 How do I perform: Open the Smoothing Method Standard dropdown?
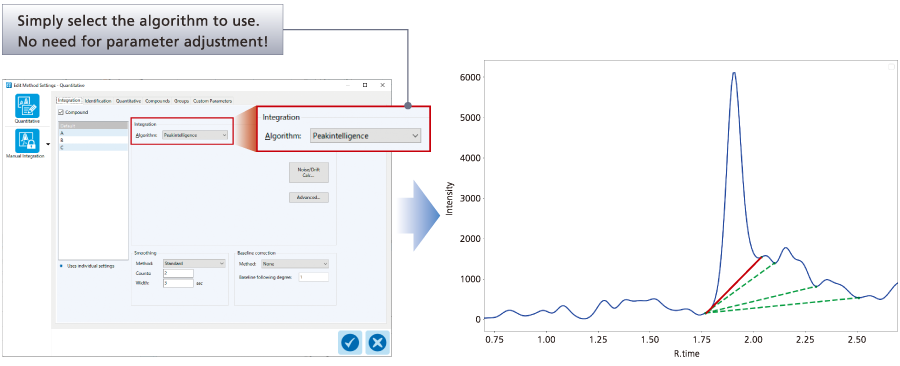195,263
